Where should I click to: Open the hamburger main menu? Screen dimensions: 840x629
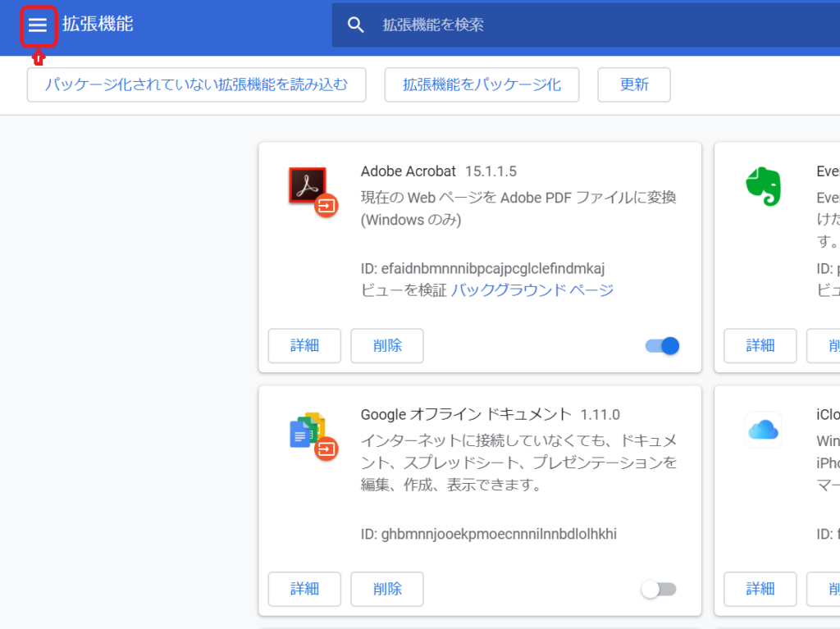38,25
